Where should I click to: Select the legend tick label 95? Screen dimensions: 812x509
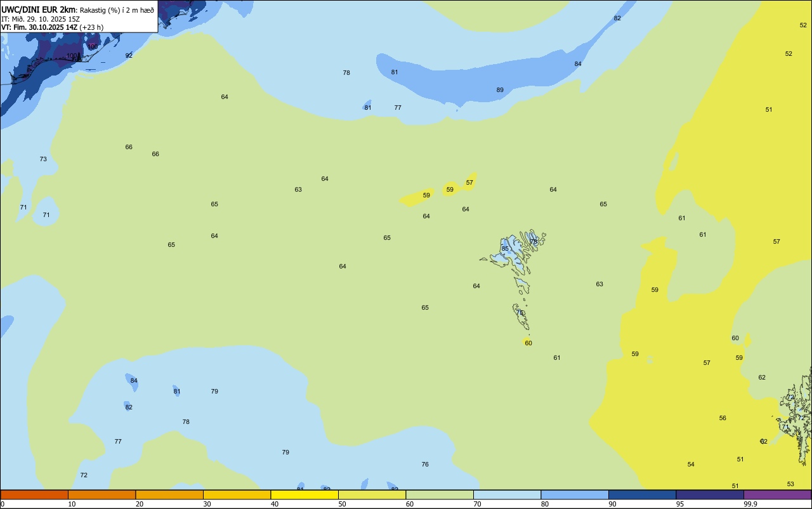680,504
